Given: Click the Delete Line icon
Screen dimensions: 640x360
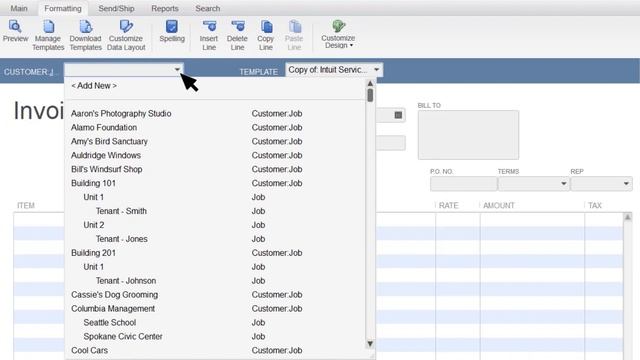Looking at the screenshot, I should [x=238, y=27].
